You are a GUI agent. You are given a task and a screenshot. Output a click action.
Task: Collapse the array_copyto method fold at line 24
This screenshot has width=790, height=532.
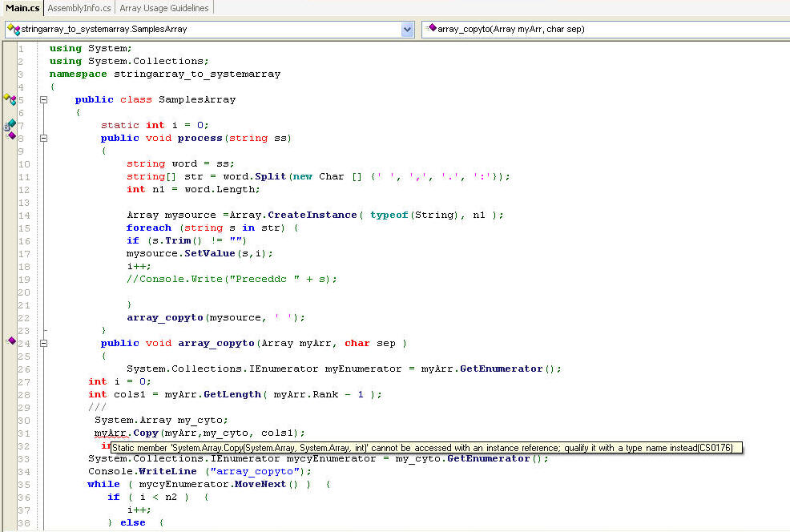[x=43, y=343]
